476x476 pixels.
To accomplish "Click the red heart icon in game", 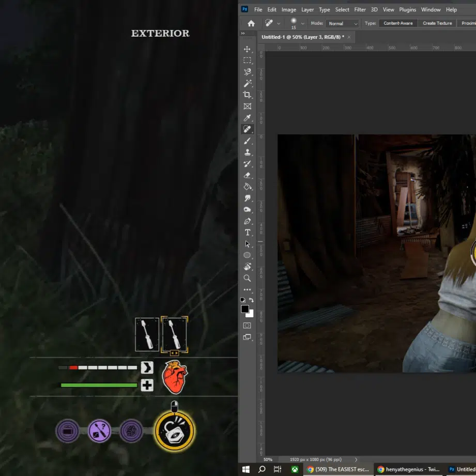I will click(x=175, y=377).
